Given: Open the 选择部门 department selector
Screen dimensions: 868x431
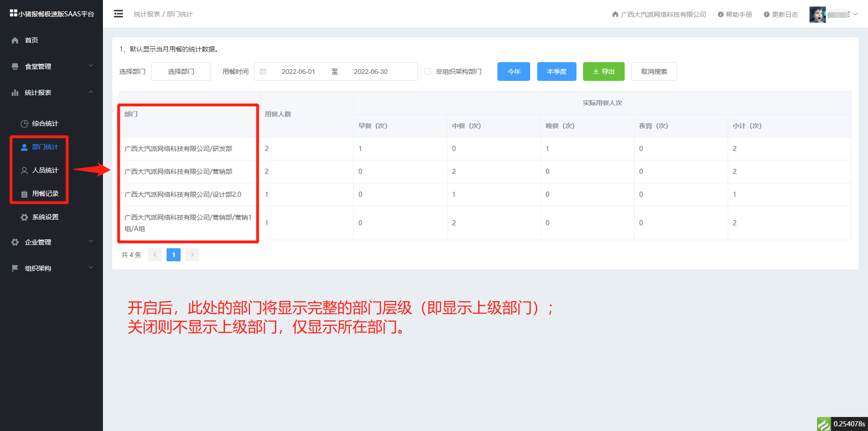Looking at the screenshot, I should point(181,72).
